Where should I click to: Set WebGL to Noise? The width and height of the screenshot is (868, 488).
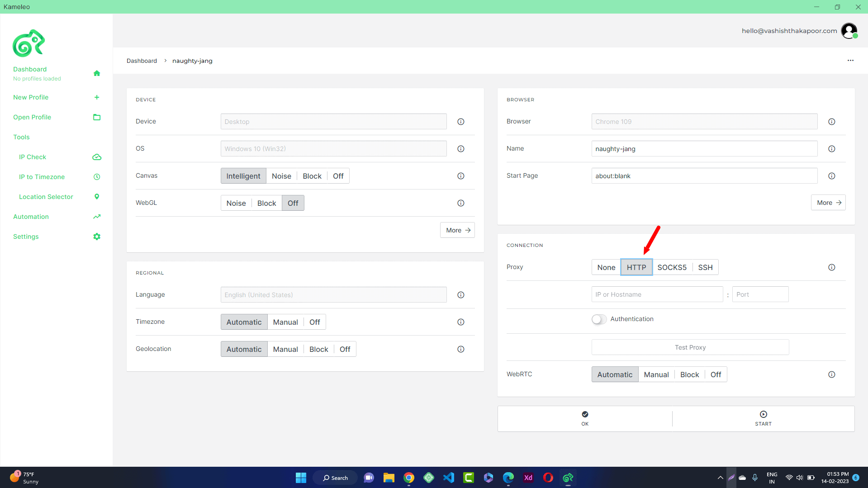click(236, 203)
